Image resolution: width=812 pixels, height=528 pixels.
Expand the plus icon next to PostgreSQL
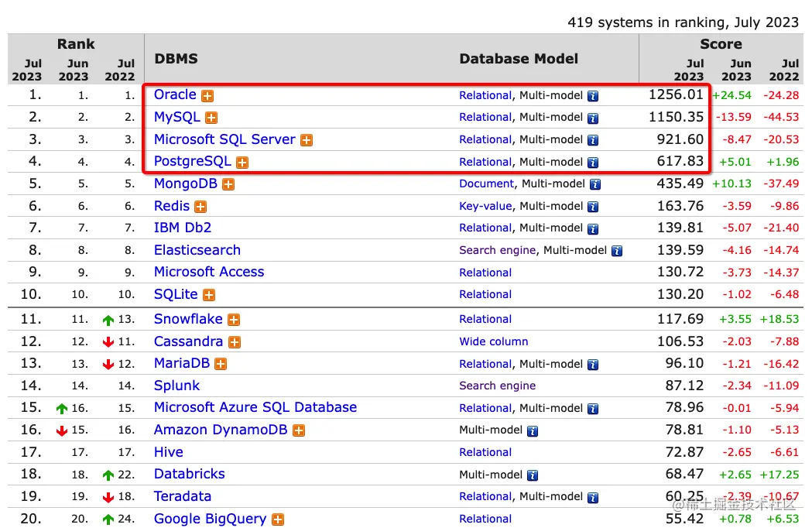click(242, 162)
